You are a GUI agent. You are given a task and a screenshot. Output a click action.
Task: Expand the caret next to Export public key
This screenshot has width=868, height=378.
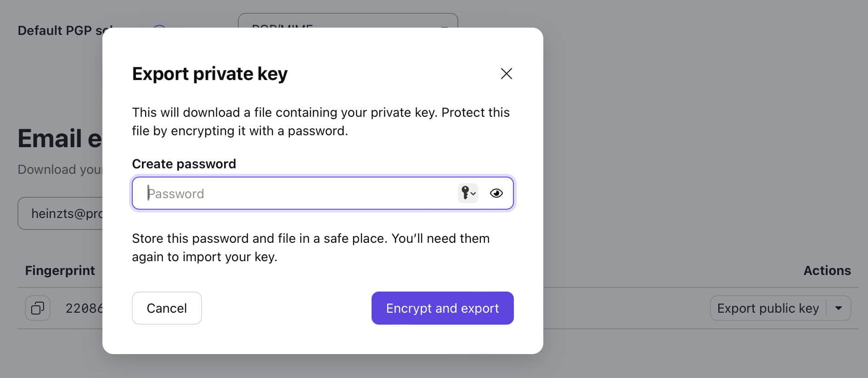point(839,308)
